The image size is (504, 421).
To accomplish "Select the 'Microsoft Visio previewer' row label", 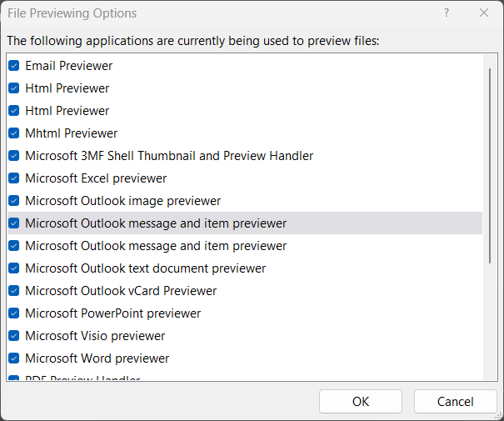I will tap(95, 336).
